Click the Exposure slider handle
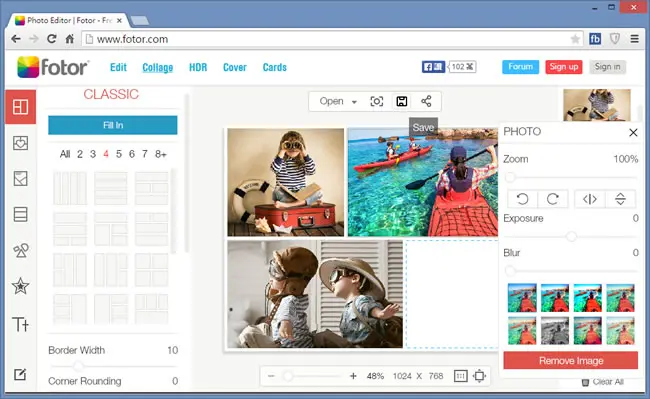 [x=571, y=237]
